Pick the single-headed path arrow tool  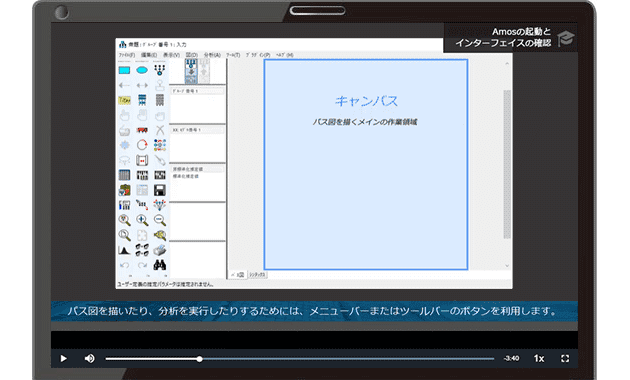click(125, 85)
